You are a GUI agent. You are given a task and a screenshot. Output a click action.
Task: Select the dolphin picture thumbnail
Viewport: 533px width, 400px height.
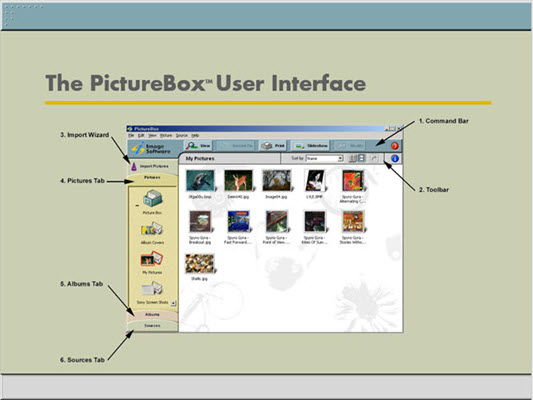pyautogui.click(x=200, y=180)
